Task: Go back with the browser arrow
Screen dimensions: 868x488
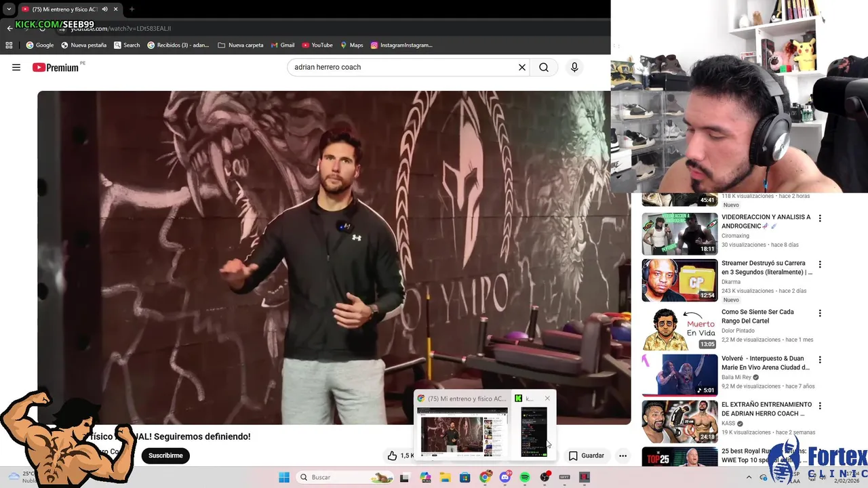Action: pyautogui.click(x=9, y=28)
